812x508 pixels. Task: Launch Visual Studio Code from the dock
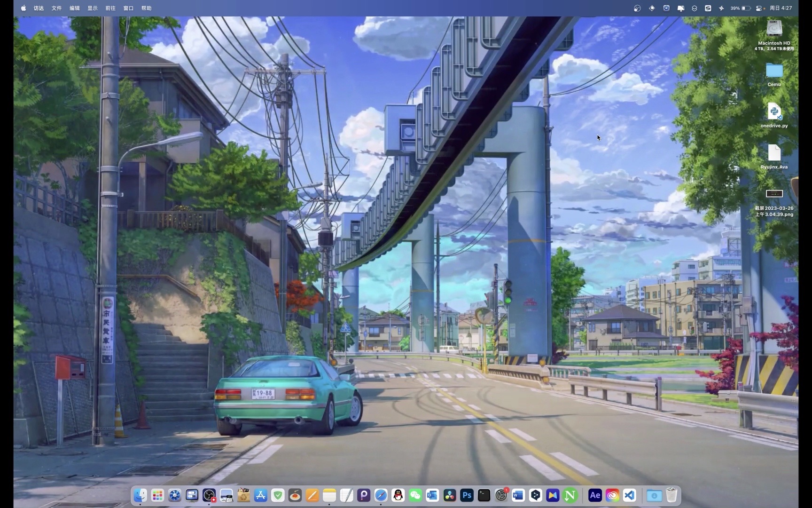(x=629, y=495)
